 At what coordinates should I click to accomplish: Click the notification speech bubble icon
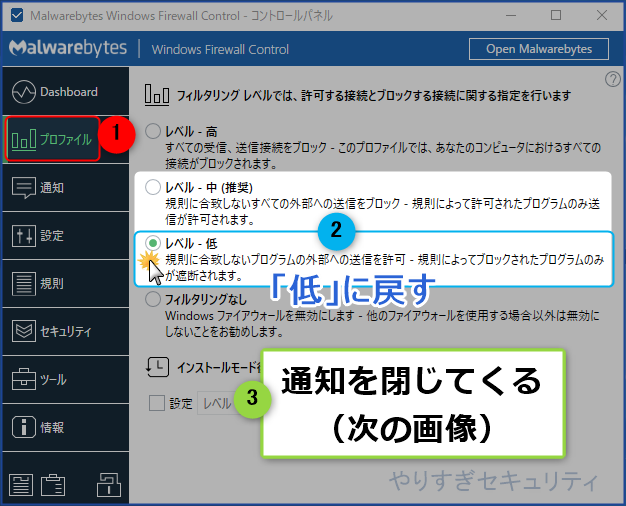click(x=24, y=188)
